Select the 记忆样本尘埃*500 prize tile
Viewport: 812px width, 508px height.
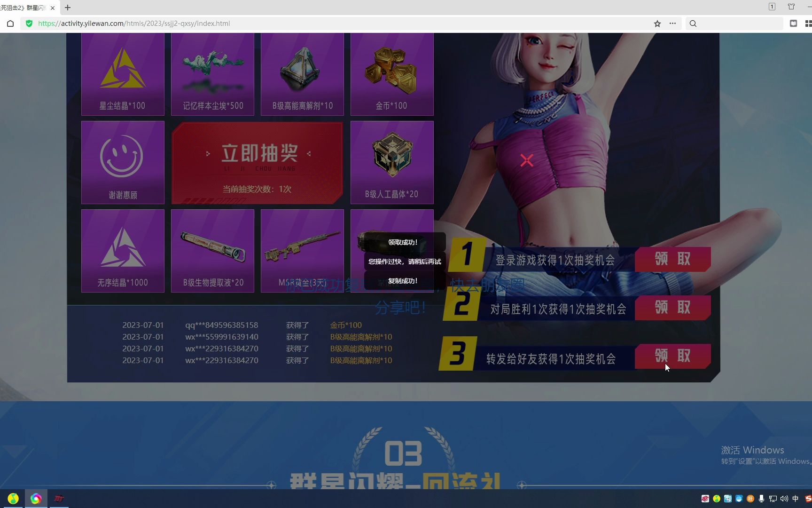[x=212, y=74]
